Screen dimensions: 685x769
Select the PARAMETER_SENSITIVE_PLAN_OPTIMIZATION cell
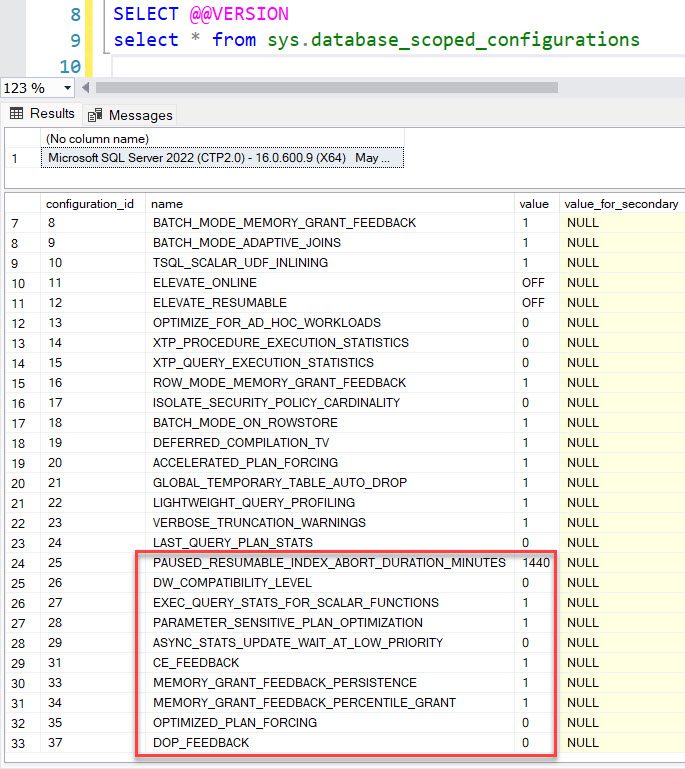[x=330, y=623]
